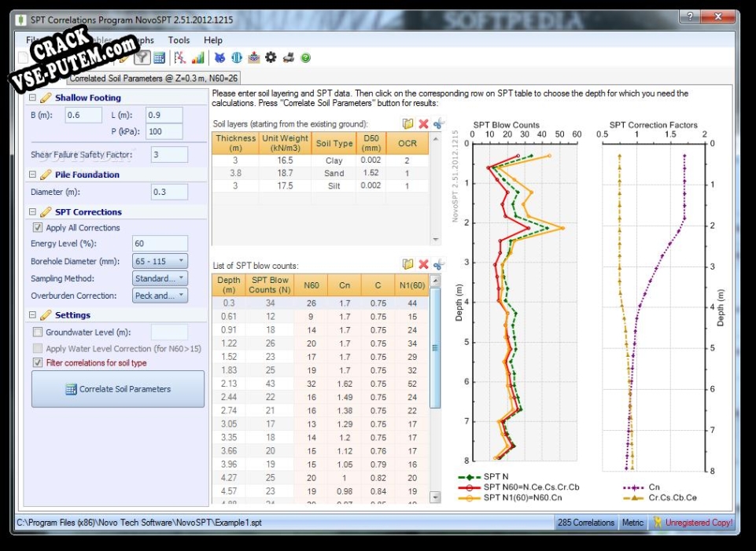Click the blue tool icon above SPT blow counts list
Screen dimensions: 756x551
tap(439, 264)
